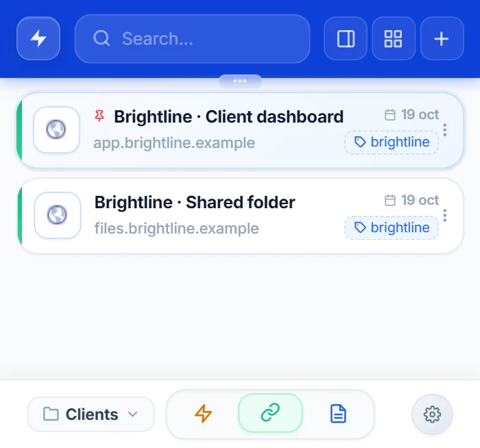Click 19 oct date on Client dashboard

[x=411, y=114]
